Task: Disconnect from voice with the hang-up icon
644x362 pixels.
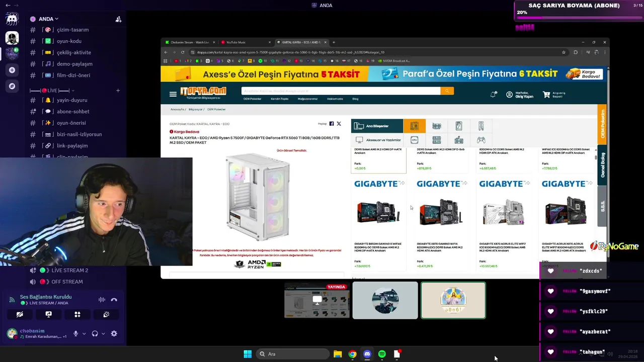Action: 114,300
